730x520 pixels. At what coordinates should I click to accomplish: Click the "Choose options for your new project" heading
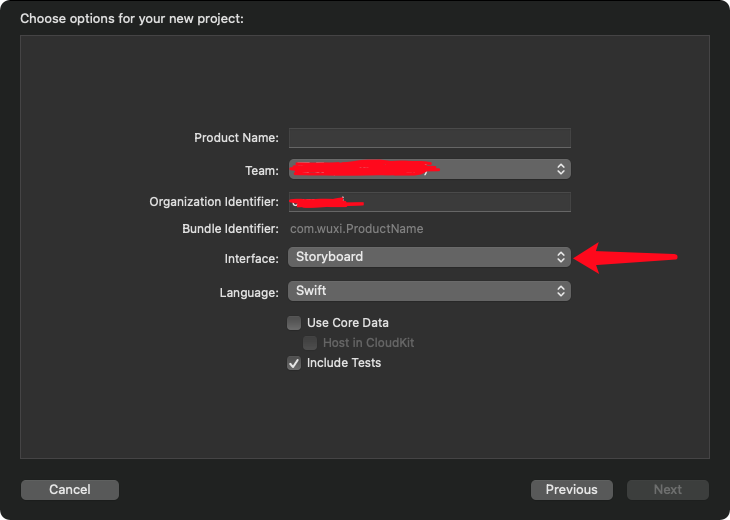(x=132, y=19)
